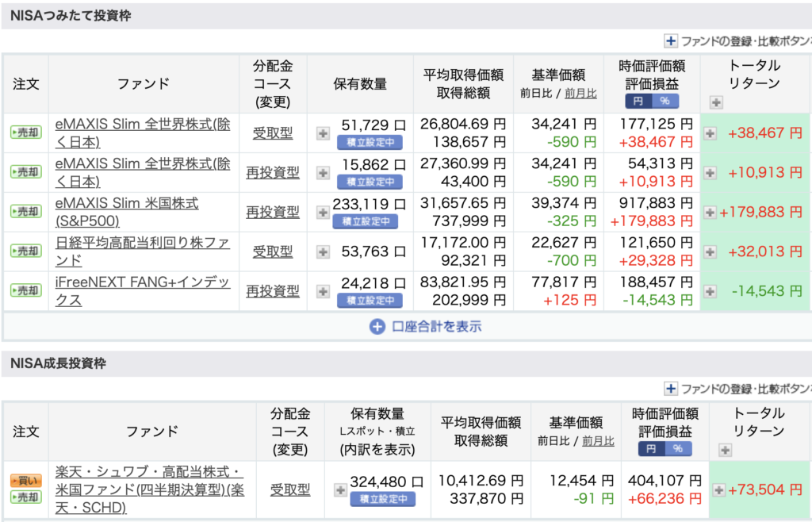
Task: Expand 保有数量 details for 日経平均高配当利回り株ファンド
Action: coord(323,251)
